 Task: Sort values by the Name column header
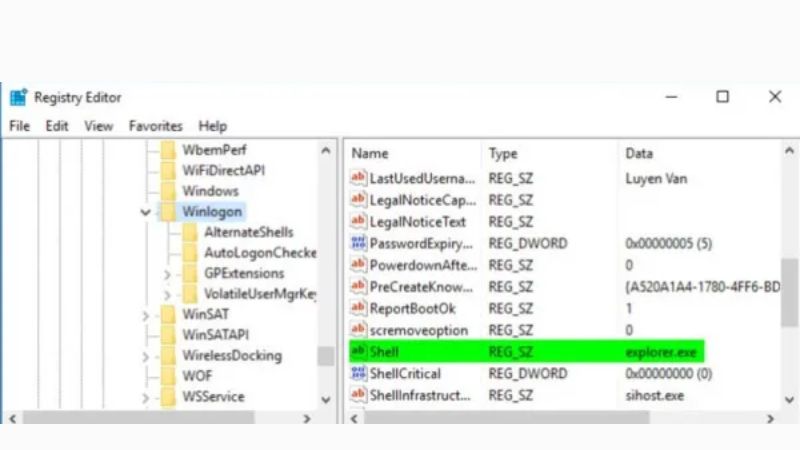pos(370,153)
